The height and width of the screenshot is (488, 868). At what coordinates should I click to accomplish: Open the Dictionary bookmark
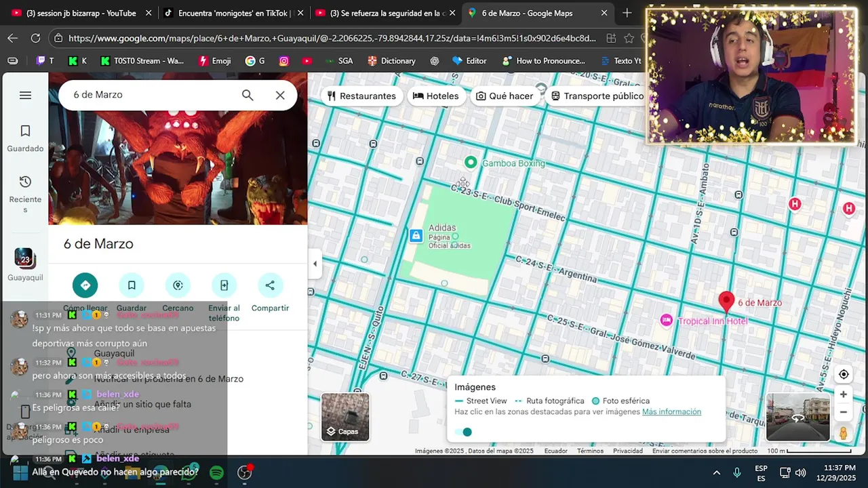coord(391,61)
